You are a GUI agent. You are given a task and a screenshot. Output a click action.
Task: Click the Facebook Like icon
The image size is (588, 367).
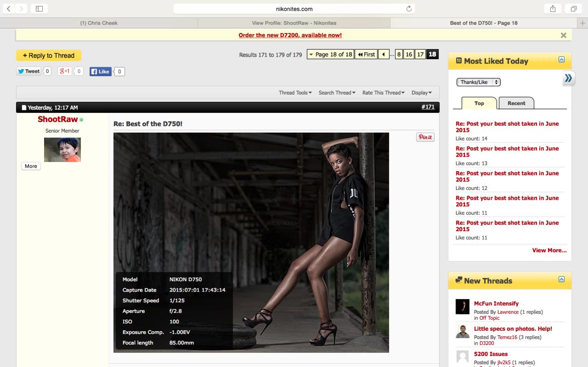100,72
